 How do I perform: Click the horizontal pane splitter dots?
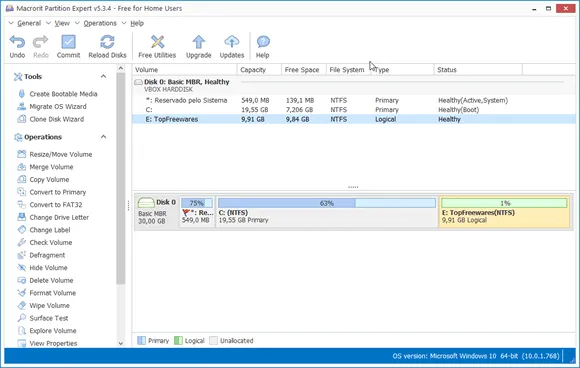point(353,187)
